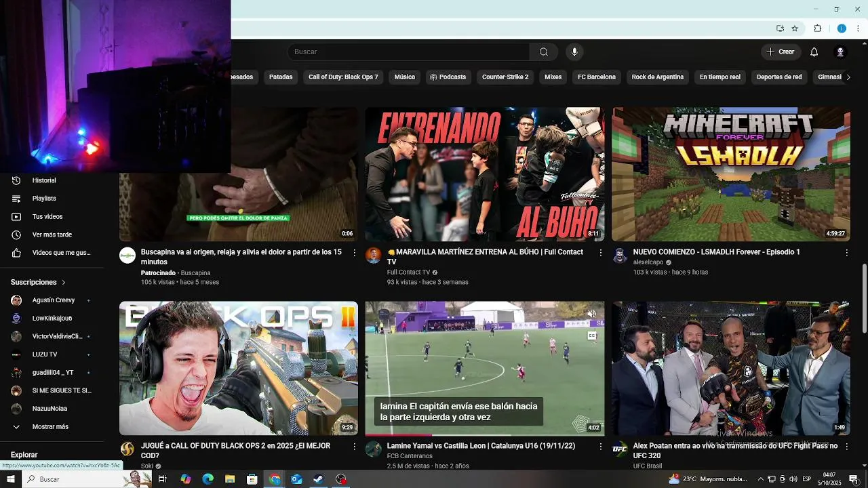Screen dimensions: 868x488
Task: Open Steam from the taskbar
Action: click(318, 479)
